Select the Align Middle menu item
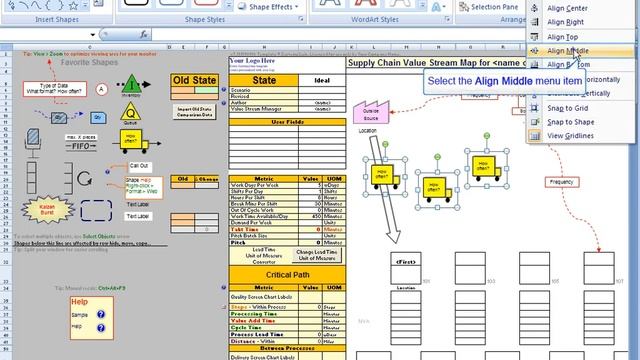This screenshot has width=640, height=360. pyautogui.click(x=580, y=51)
